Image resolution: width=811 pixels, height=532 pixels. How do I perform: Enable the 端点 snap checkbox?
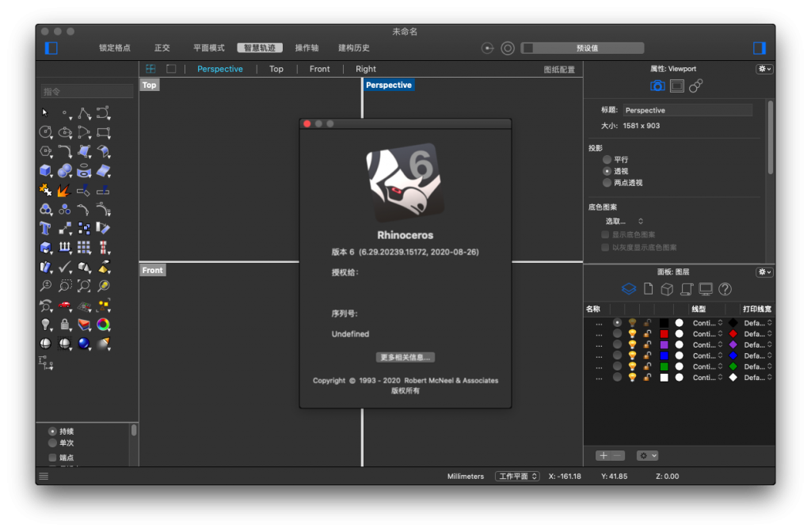[52, 458]
